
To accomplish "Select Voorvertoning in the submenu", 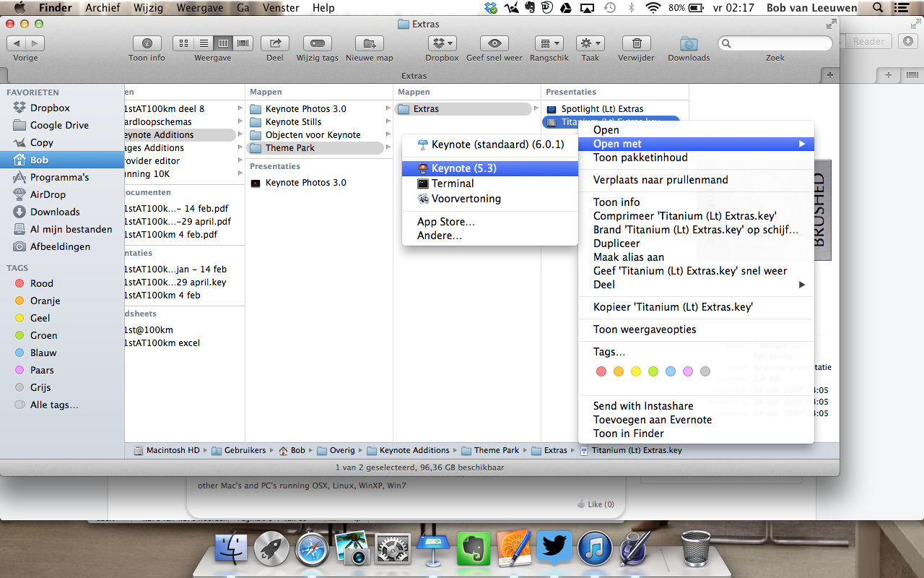I will click(x=490, y=199).
